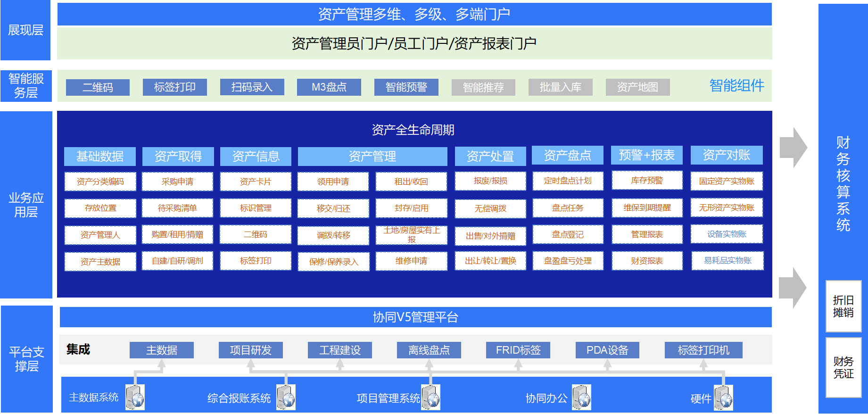This screenshot has width=868, height=414.
Task: Click the 移交/归还 box
Action: click(333, 208)
